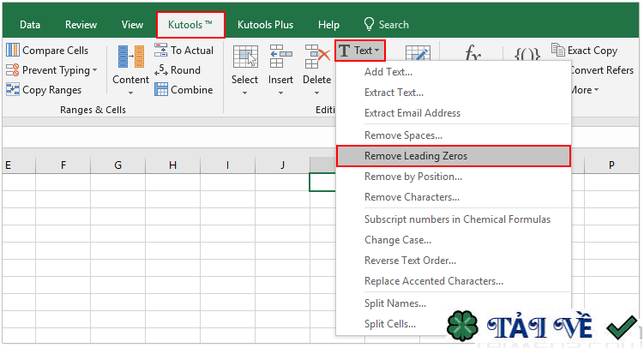Click the Compare Cells icon
The image size is (644, 348).
pyautogui.click(x=13, y=51)
